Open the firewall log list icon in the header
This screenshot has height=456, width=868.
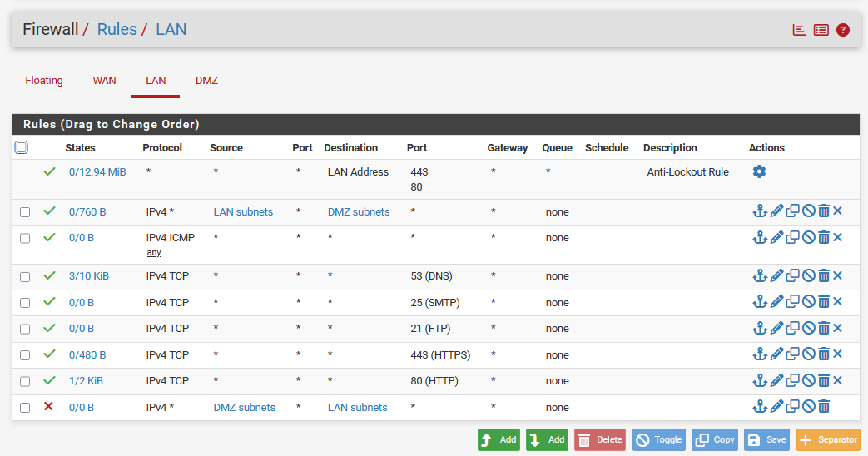point(821,30)
